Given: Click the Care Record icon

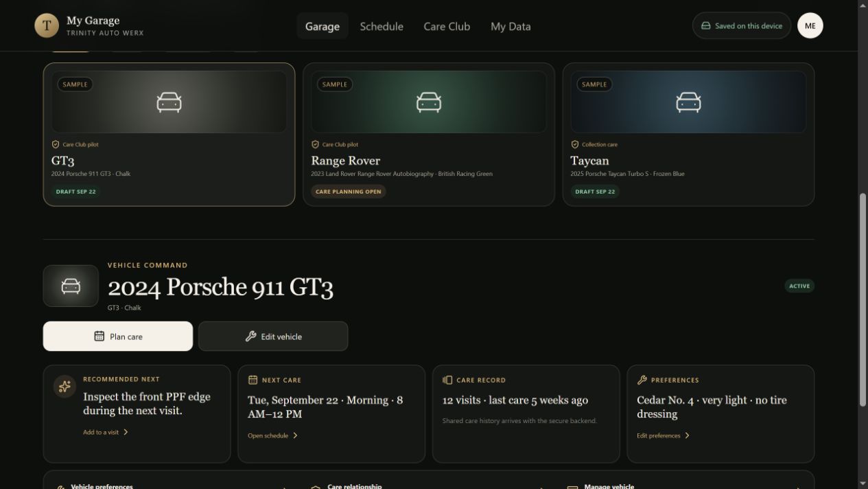Looking at the screenshot, I should pyautogui.click(x=447, y=380).
